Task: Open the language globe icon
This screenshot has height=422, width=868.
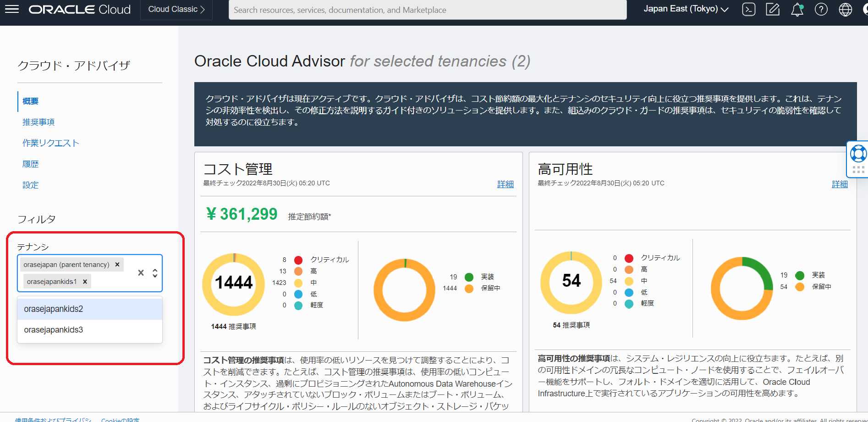Action: coord(845,10)
